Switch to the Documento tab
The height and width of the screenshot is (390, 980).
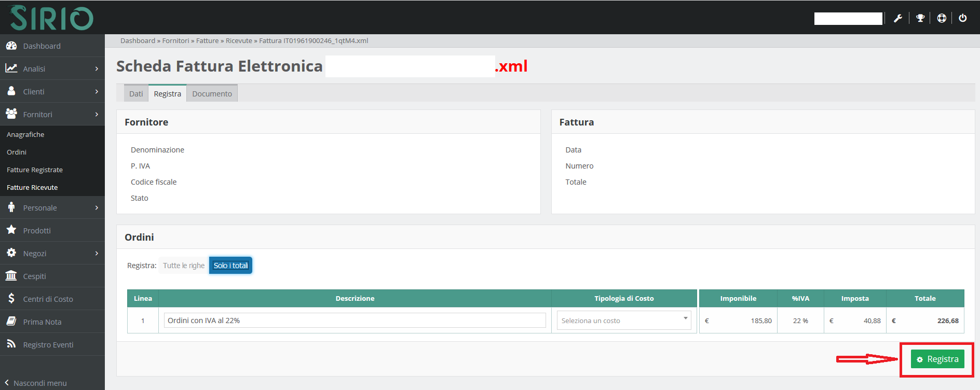(212, 94)
